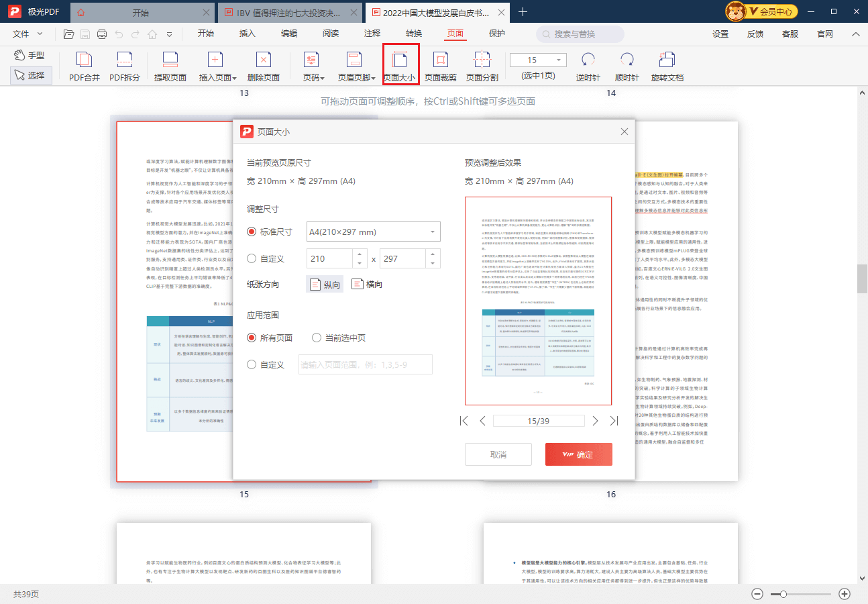Select the 自定义 size radio button

tap(252, 258)
